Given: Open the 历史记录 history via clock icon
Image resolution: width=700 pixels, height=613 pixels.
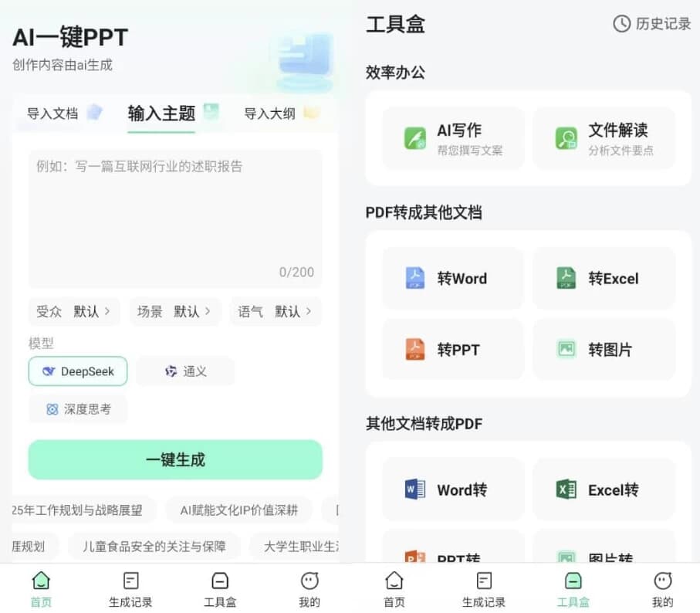Looking at the screenshot, I should click(652, 24).
